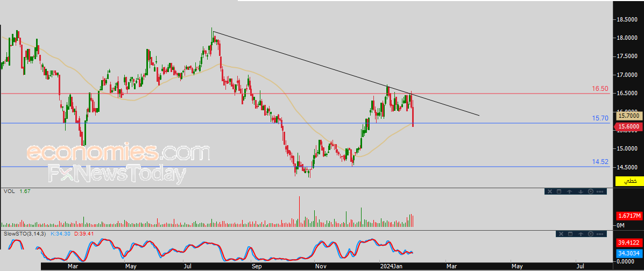The image size is (644, 271).
Task: Click the 17.0000 price axis label
Action: point(627,75)
